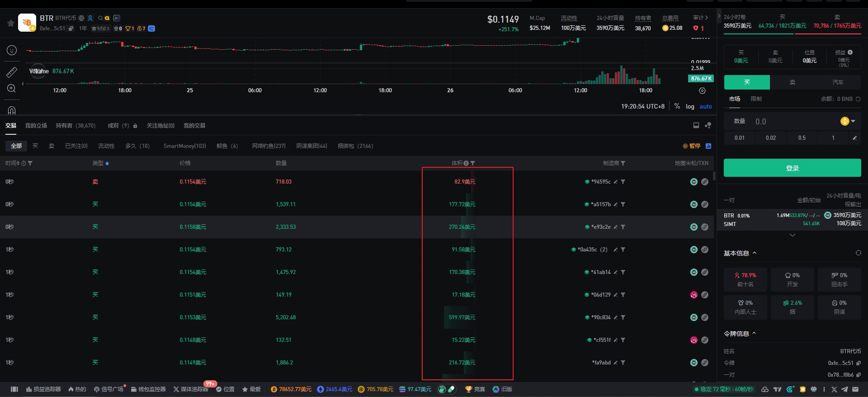Screen dimensions: 868x397
Task: Click the sidebar panel icon in bottom bar
Action: 14,389
